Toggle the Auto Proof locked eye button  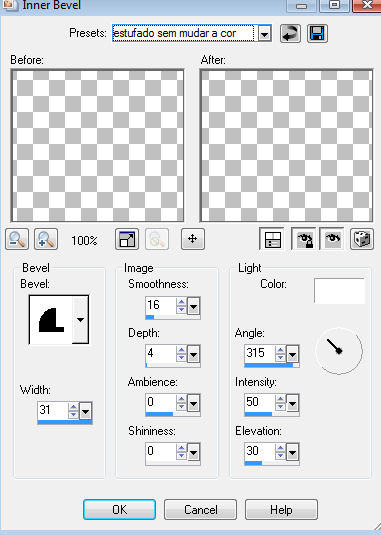304,238
